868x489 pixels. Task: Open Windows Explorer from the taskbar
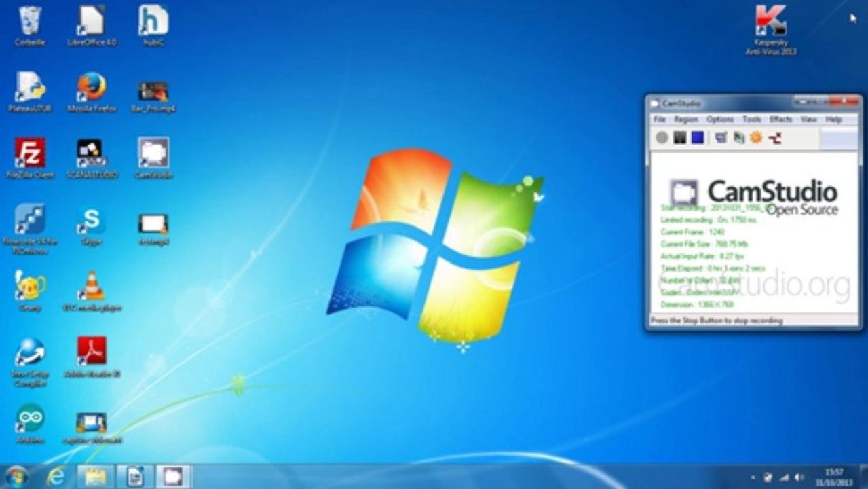coord(95,477)
